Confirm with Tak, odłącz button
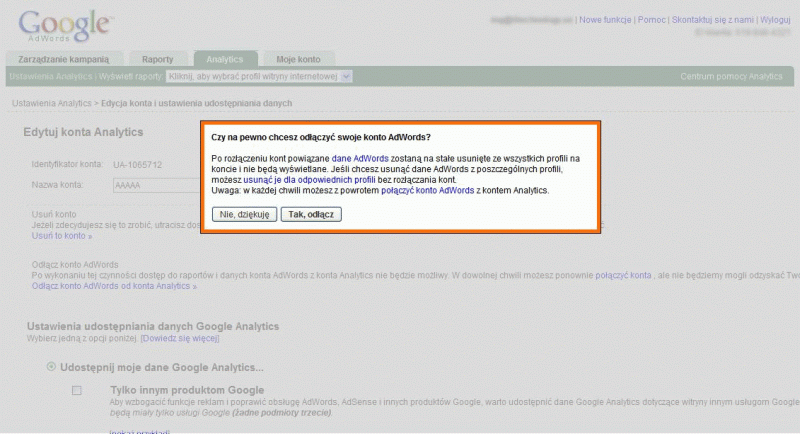 pos(311,214)
